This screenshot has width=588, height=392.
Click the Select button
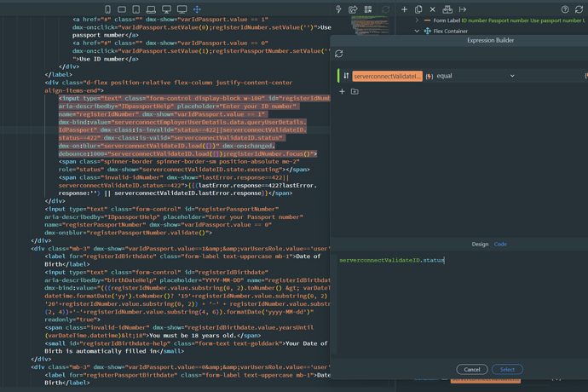pos(507,370)
